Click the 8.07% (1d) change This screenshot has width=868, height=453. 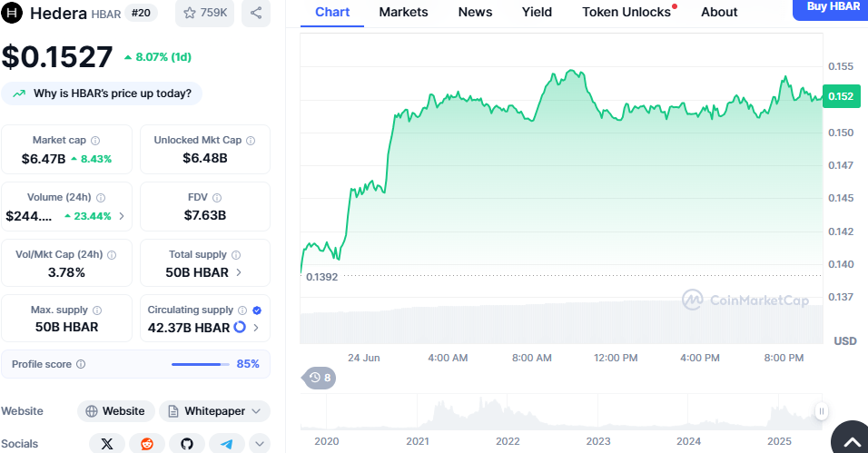[x=158, y=57]
